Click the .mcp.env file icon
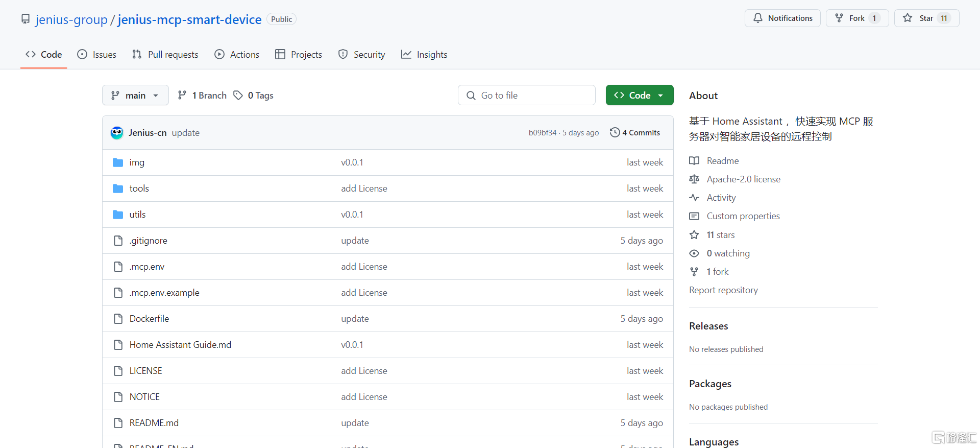This screenshot has height=448, width=980. coord(118,267)
